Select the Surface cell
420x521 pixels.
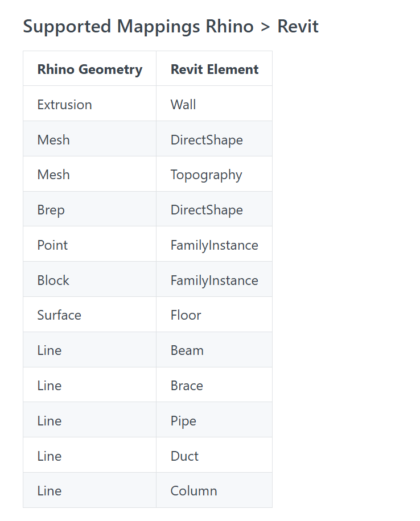[x=89, y=315]
